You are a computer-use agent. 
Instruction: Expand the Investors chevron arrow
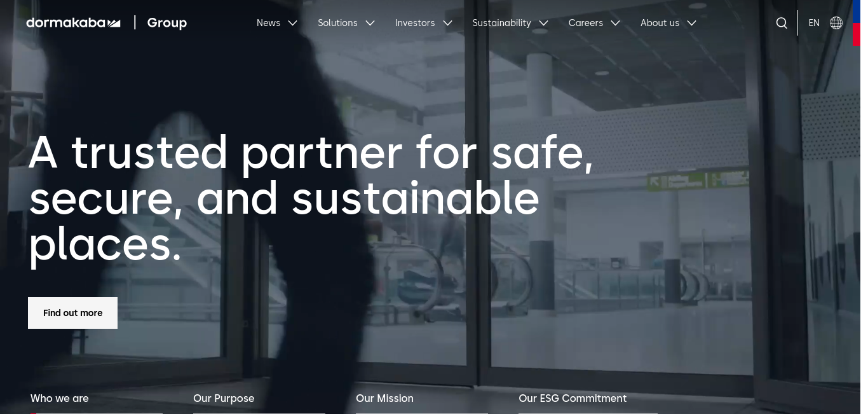(448, 23)
